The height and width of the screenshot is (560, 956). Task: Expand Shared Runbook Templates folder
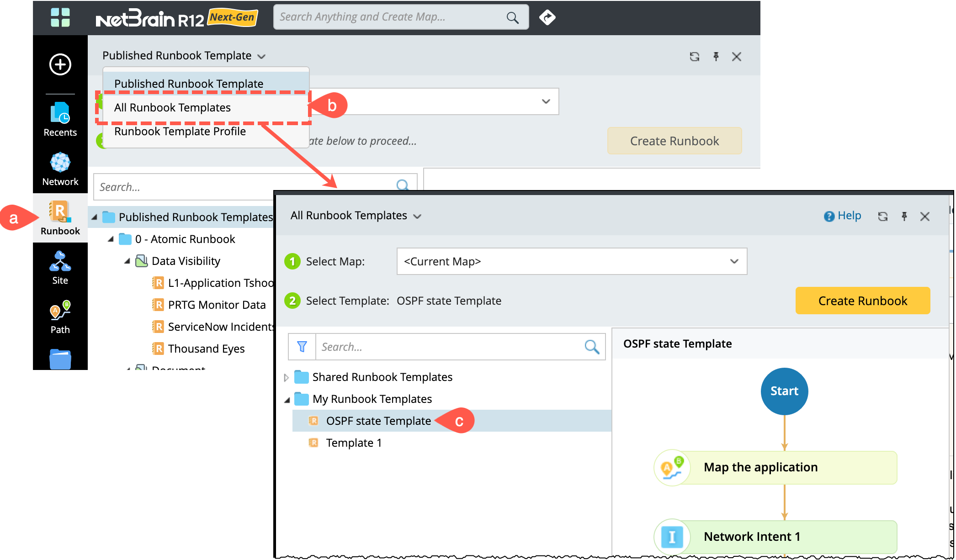[x=287, y=377]
